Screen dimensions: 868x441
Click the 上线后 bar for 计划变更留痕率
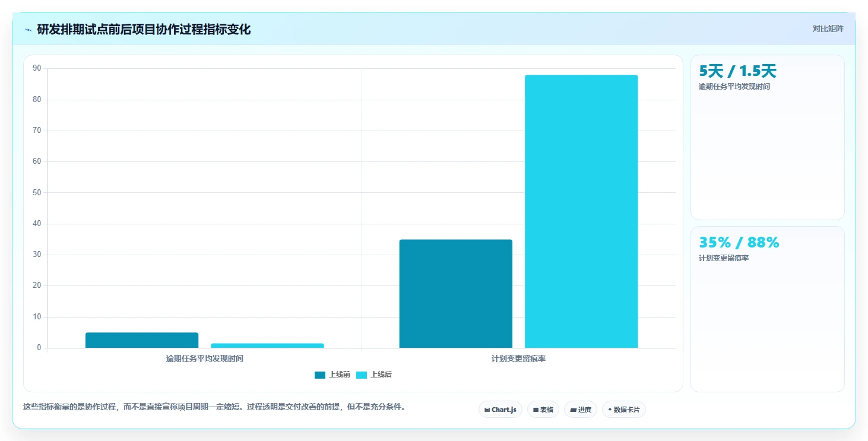coord(581,211)
